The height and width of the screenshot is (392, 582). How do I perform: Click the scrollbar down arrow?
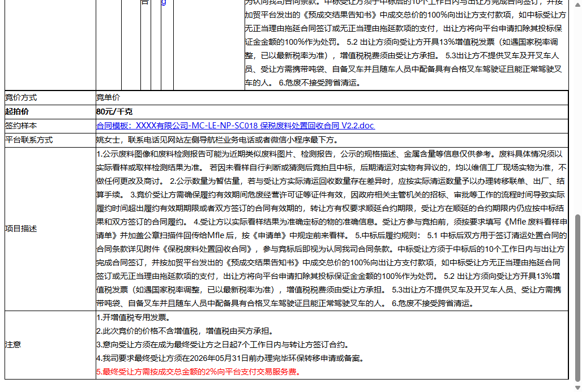point(577,388)
